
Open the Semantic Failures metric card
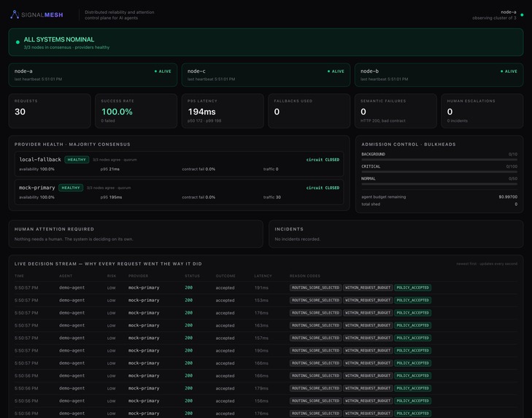click(x=396, y=111)
